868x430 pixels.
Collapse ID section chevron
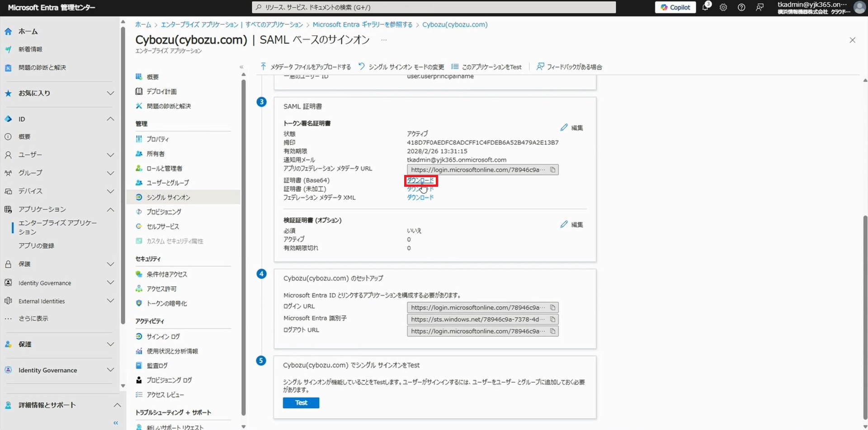(x=110, y=119)
